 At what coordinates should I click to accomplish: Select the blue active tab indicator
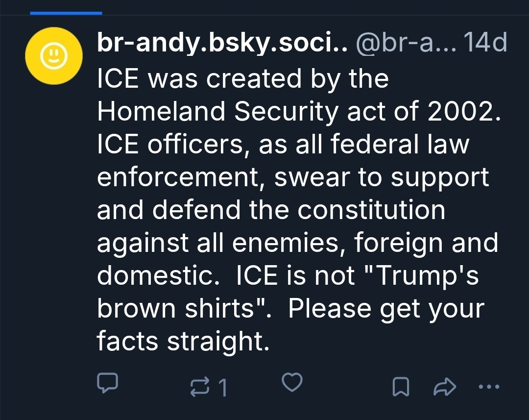(66, 13)
